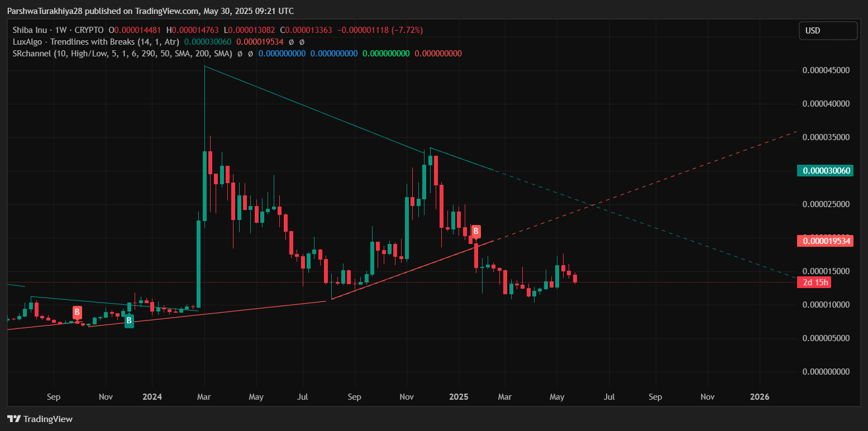The image size is (868, 431).
Task: Click the LuxAlgo red value 0.000019534 in legend
Action: pyautogui.click(x=260, y=42)
